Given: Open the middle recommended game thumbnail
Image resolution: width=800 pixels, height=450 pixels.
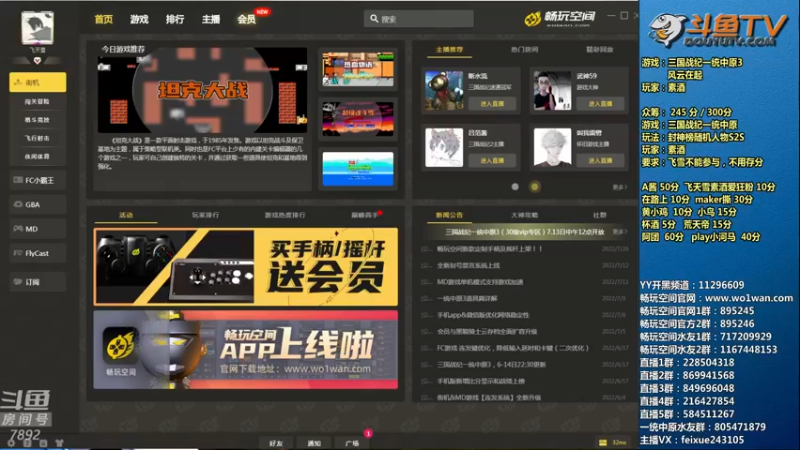Looking at the screenshot, I should [x=358, y=118].
